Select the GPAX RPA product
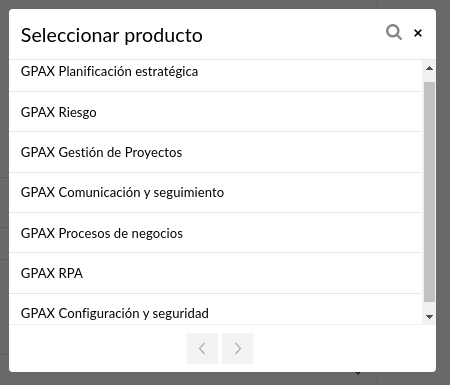Screen dimensions: 450x385 (x=215, y=273)
